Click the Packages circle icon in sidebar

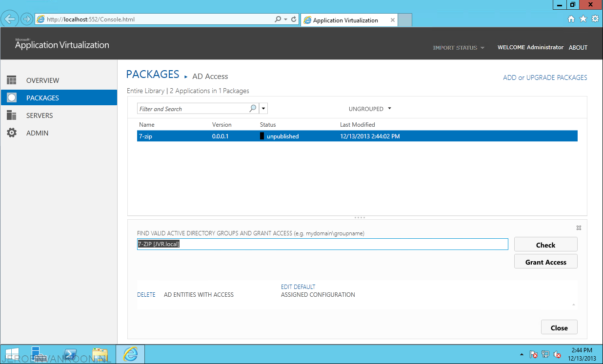[12, 97]
